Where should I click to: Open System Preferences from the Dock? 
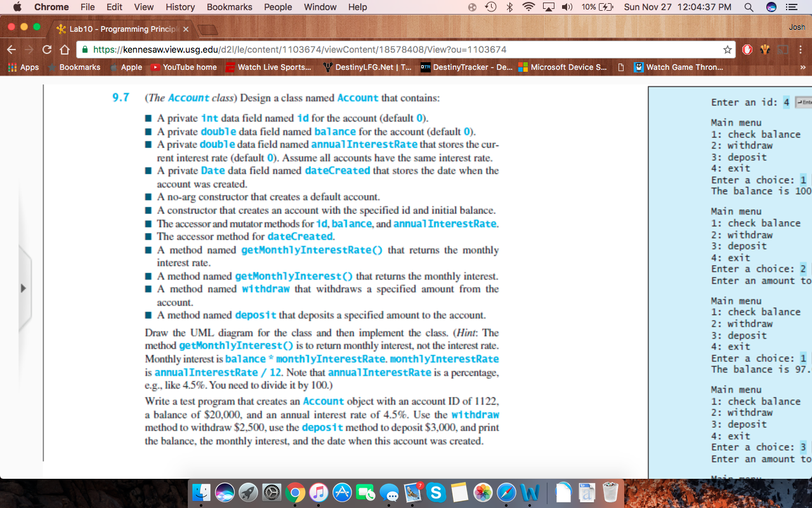[272, 492]
